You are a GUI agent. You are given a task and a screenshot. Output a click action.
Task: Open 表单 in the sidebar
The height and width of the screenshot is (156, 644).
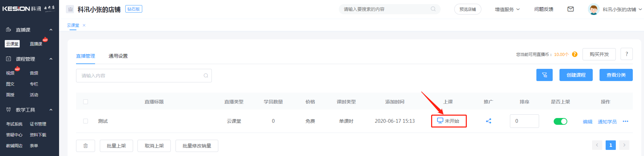(x=34, y=146)
